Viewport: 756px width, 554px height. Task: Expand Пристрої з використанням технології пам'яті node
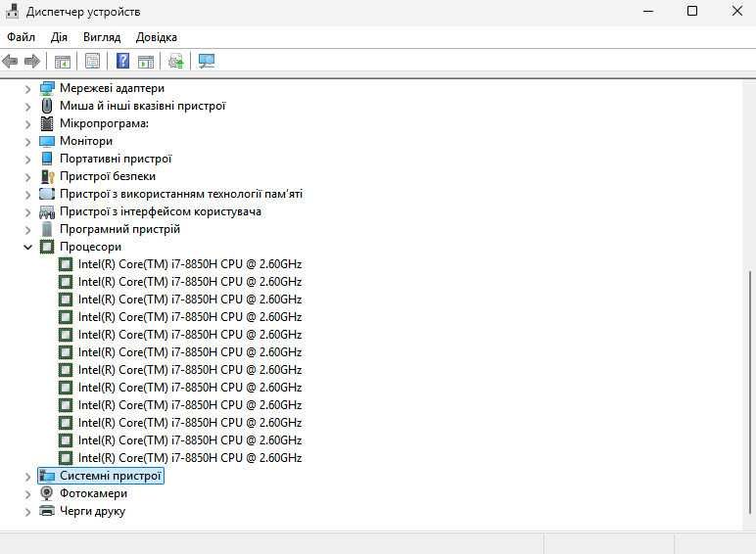pos(27,195)
